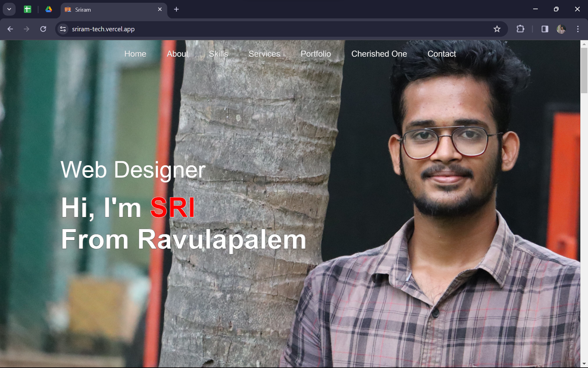This screenshot has width=588, height=368.
Task: Open the Chrome profile avatar
Action: [x=562, y=29]
